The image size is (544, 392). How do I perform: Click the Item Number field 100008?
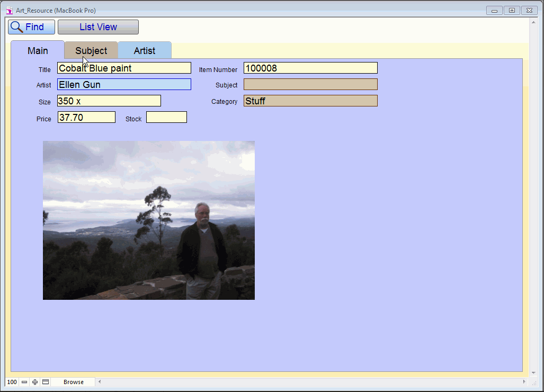[x=310, y=68]
